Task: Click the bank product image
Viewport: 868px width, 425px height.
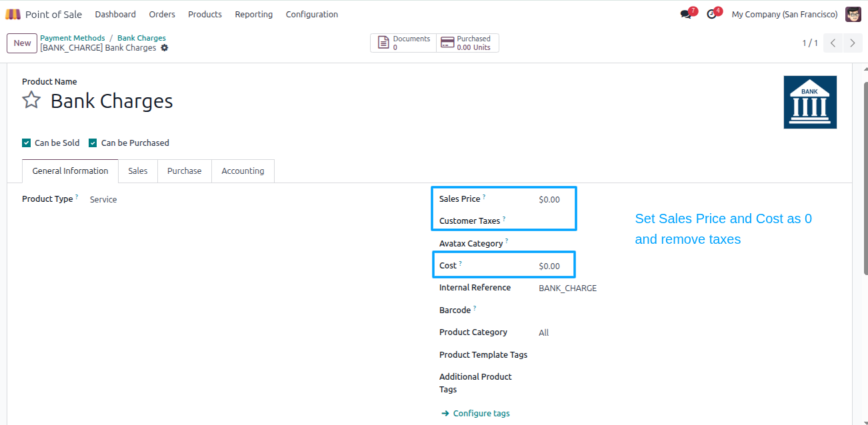Action: tap(810, 102)
